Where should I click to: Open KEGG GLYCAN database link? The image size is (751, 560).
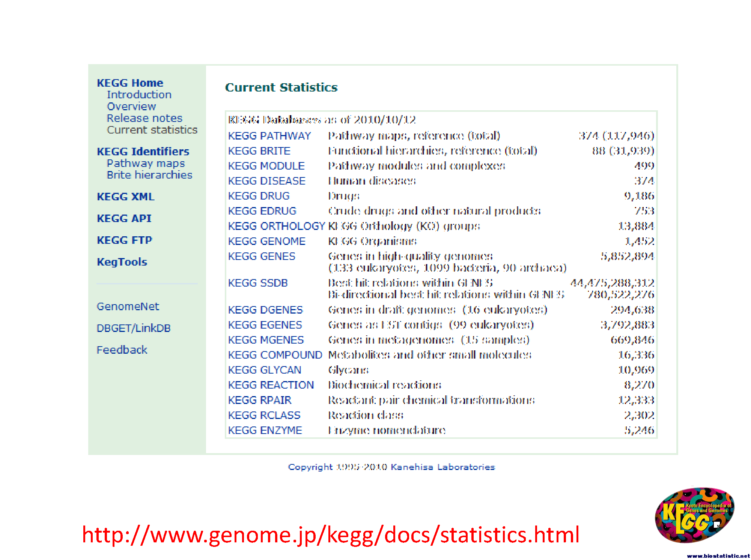(265, 370)
